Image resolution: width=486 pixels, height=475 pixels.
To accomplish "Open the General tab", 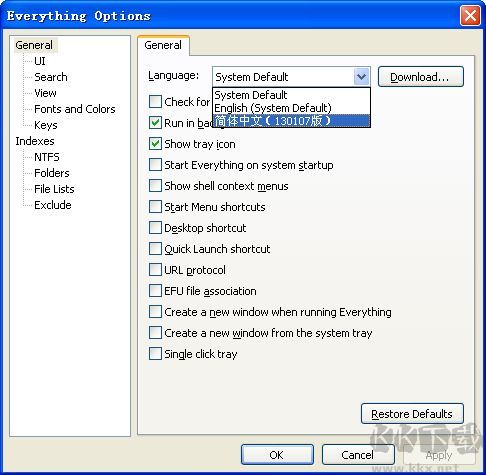I will pos(163,45).
